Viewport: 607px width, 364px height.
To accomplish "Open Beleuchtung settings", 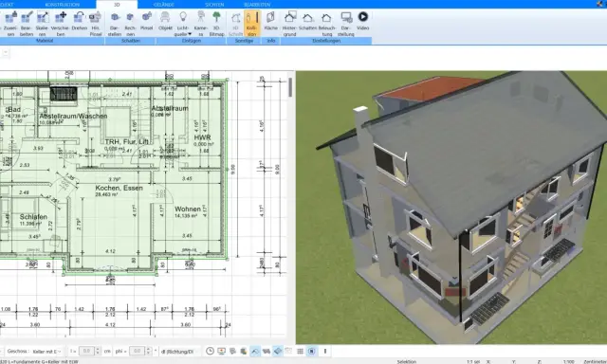I will coord(326,23).
